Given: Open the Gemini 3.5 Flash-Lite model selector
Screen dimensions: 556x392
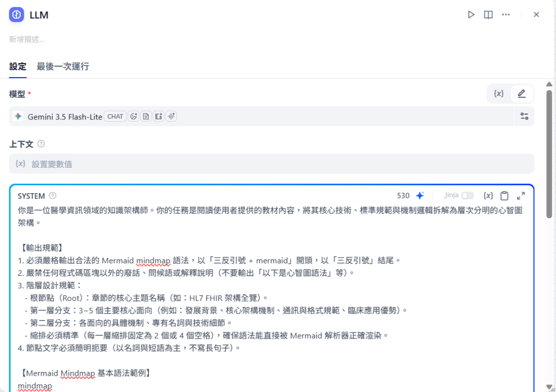Looking at the screenshot, I should coord(261,116).
